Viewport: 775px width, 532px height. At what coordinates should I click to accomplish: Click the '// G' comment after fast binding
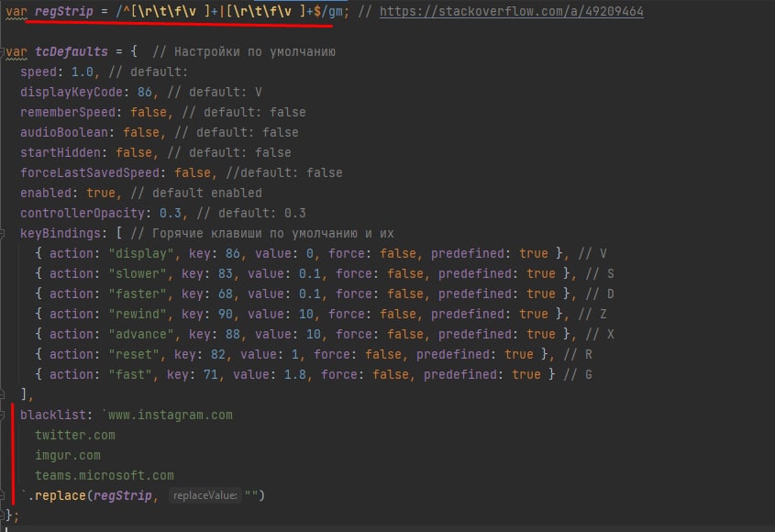tap(577, 375)
